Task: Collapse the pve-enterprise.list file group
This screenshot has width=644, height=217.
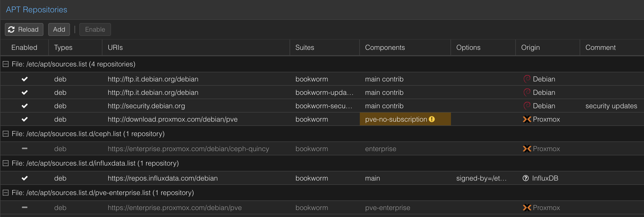Action: tap(6, 193)
